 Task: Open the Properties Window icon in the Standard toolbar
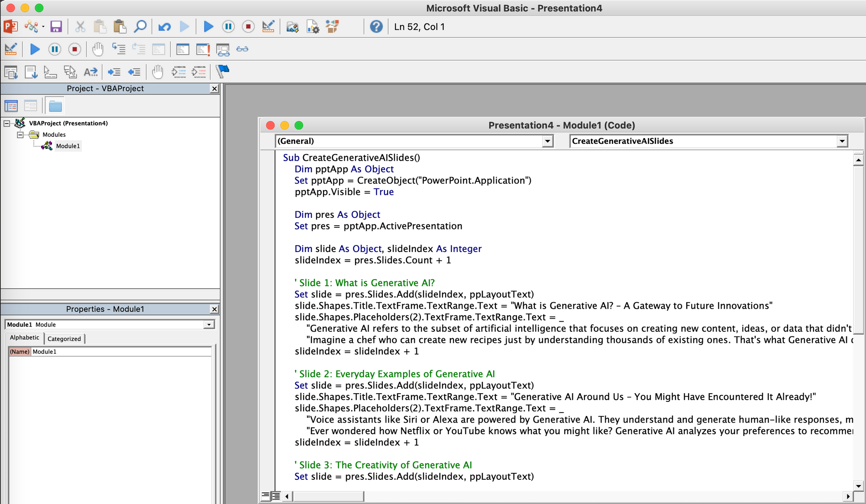[313, 27]
